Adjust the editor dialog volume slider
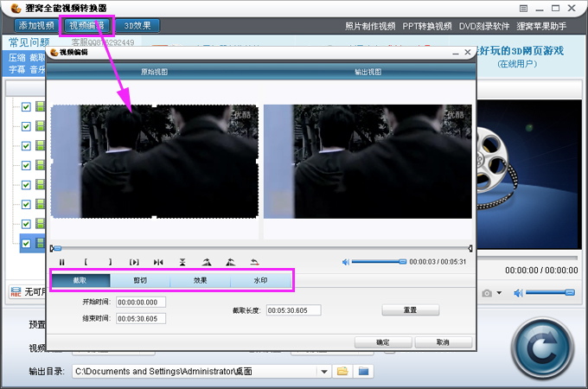Viewport: 588px width, 389px height. [x=379, y=262]
